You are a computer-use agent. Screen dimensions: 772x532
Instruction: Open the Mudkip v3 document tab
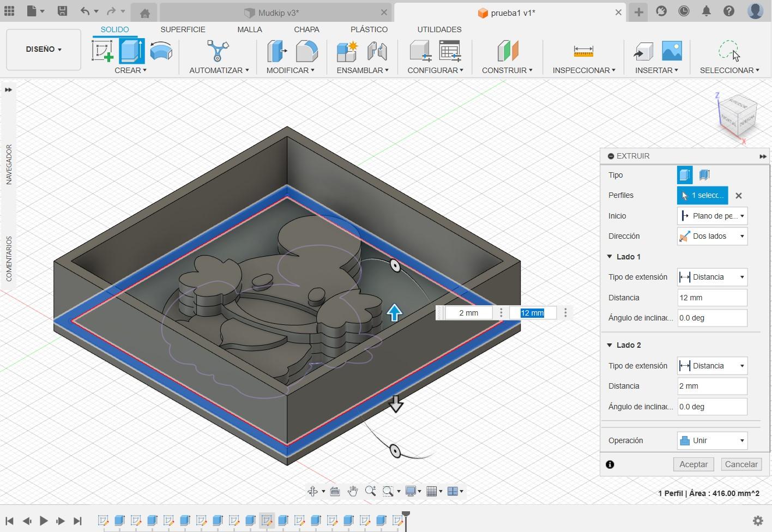click(x=278, y=13)
